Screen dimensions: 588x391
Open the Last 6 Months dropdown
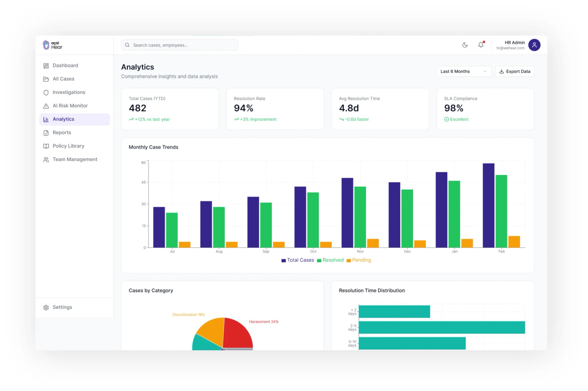point(463,71)
